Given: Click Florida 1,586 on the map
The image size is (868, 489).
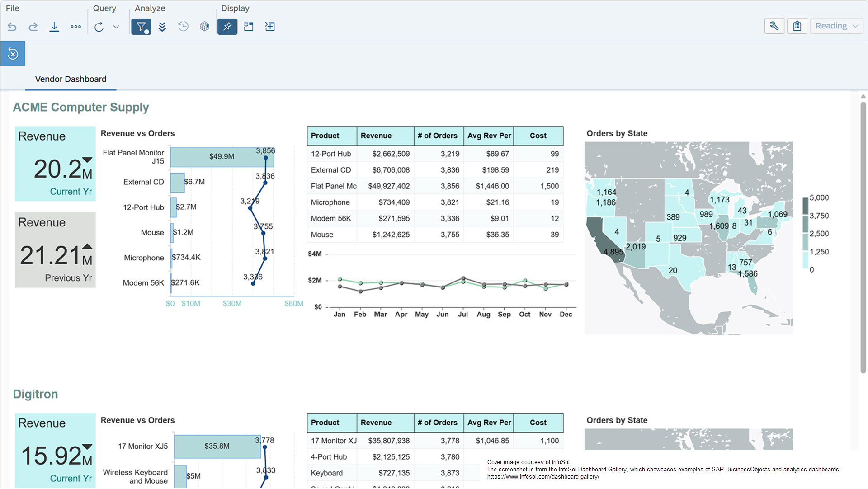Looking at the screenshot, I should (748, 274).
